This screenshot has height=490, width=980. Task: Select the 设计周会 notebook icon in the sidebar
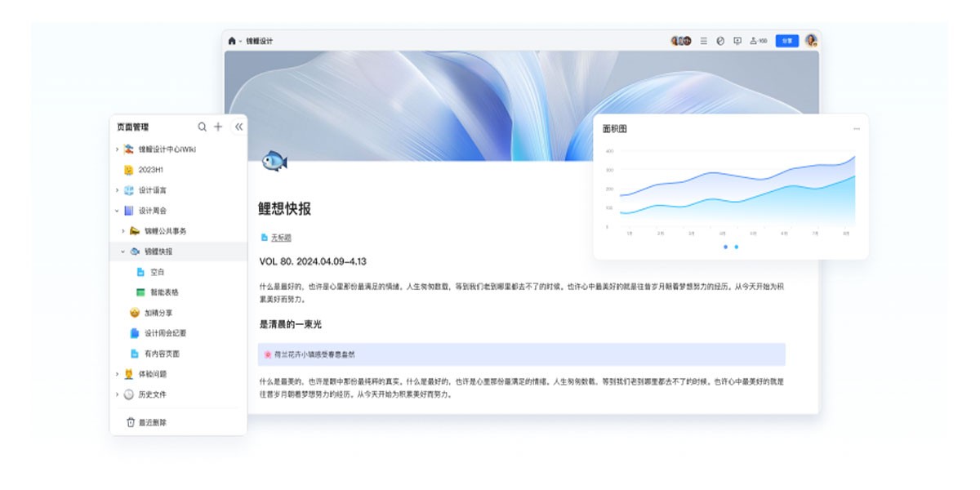(x=128, y=211)
